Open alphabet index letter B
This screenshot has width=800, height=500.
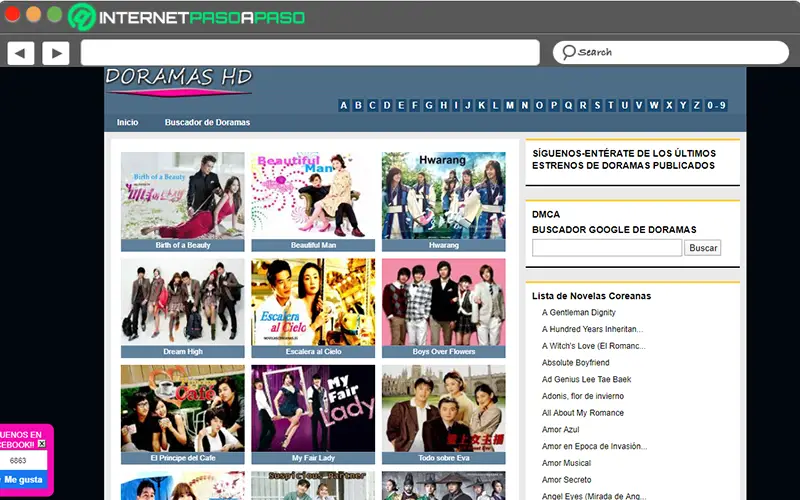coord(358,106)
